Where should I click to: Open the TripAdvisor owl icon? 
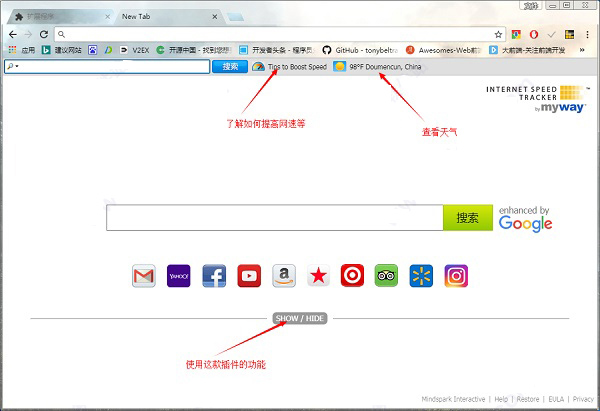386,275
